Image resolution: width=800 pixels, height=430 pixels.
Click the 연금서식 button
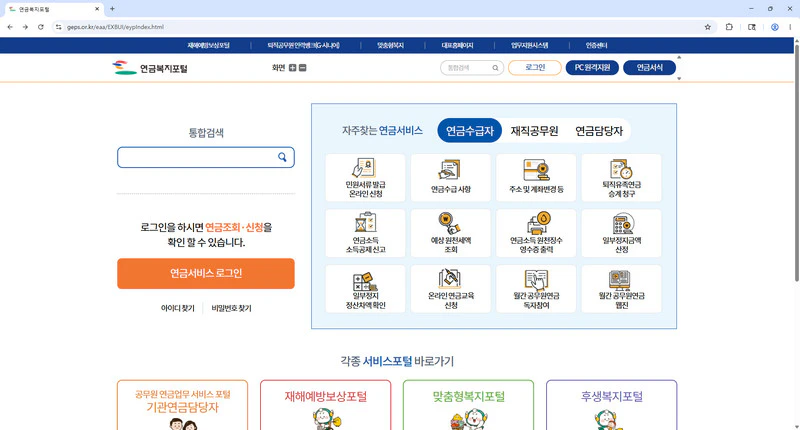pos(649,67)
